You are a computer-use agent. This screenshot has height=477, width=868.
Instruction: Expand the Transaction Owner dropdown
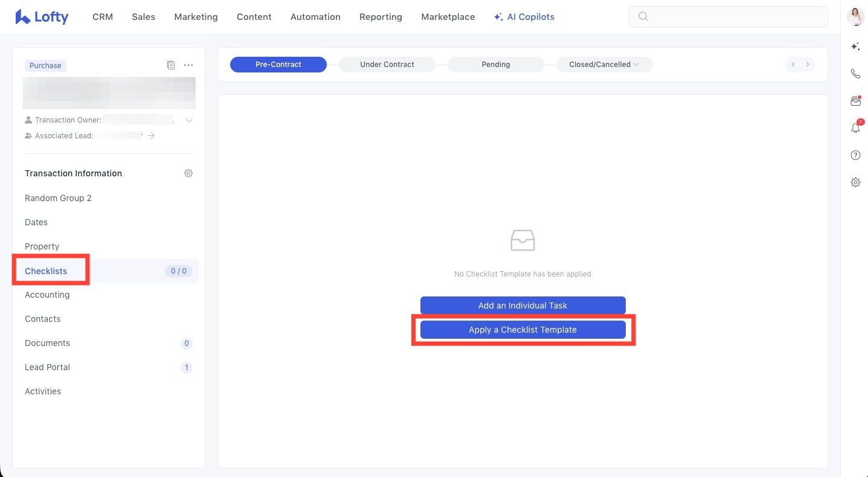coord(189,120)
